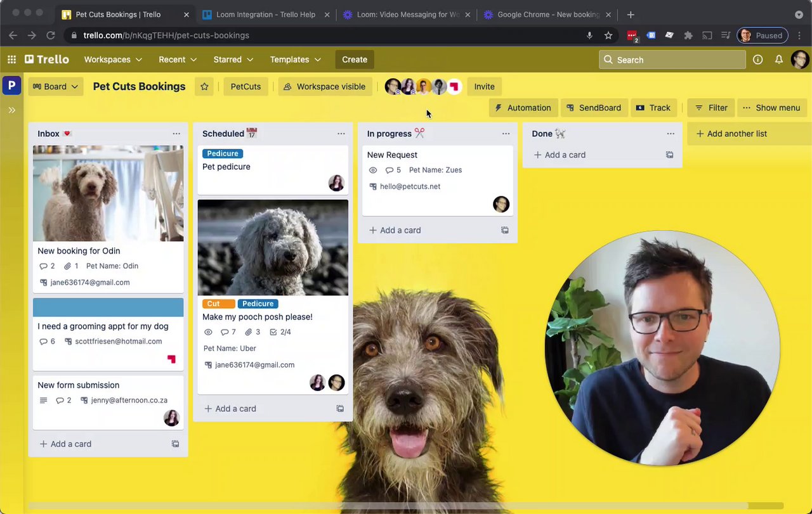This screenshot has height=514, width=812.
Task: Add a card to Scheduled list
Action: [x=230, y=409]
